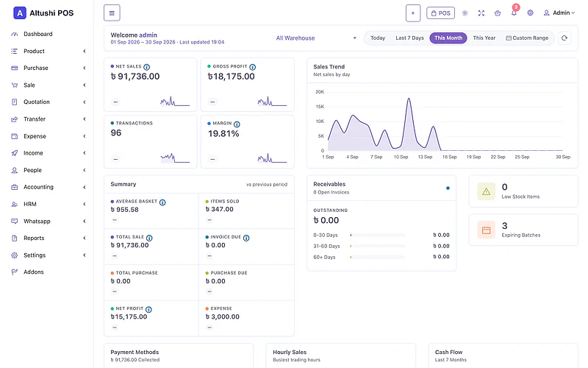
Task: Click the Invoice Due info icon
Action: pos(246,238)
